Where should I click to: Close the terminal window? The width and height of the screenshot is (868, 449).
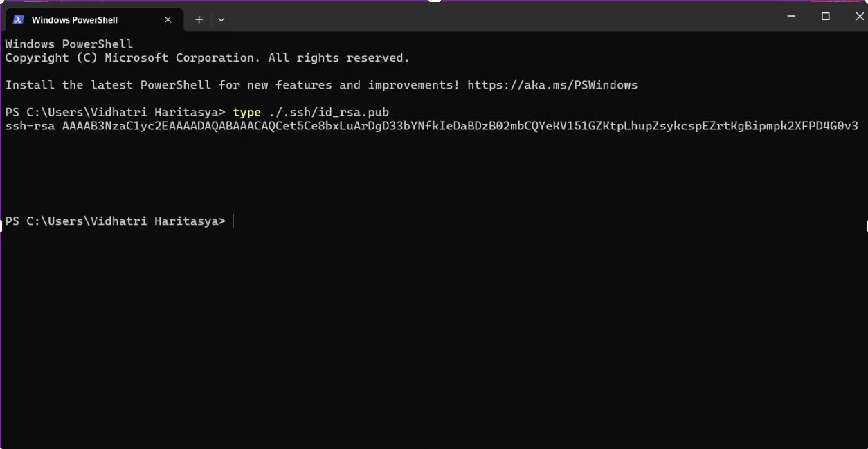[859, 17]
